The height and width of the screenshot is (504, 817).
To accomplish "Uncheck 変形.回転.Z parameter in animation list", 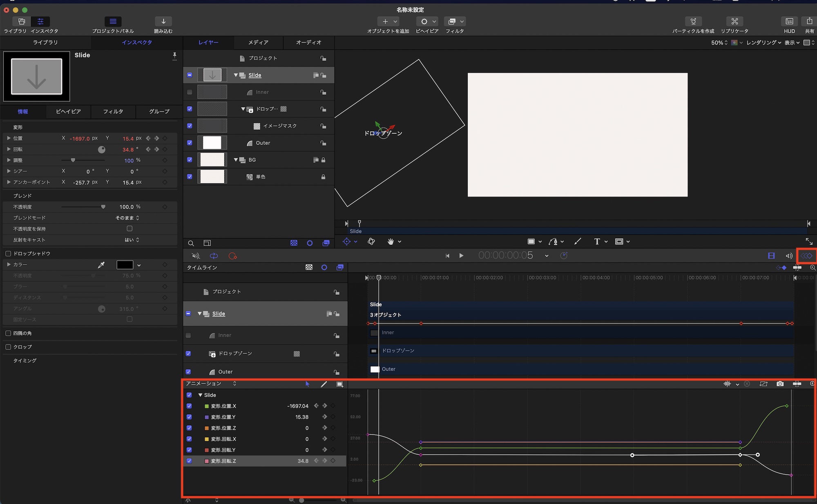I will [x=189, y=461].
